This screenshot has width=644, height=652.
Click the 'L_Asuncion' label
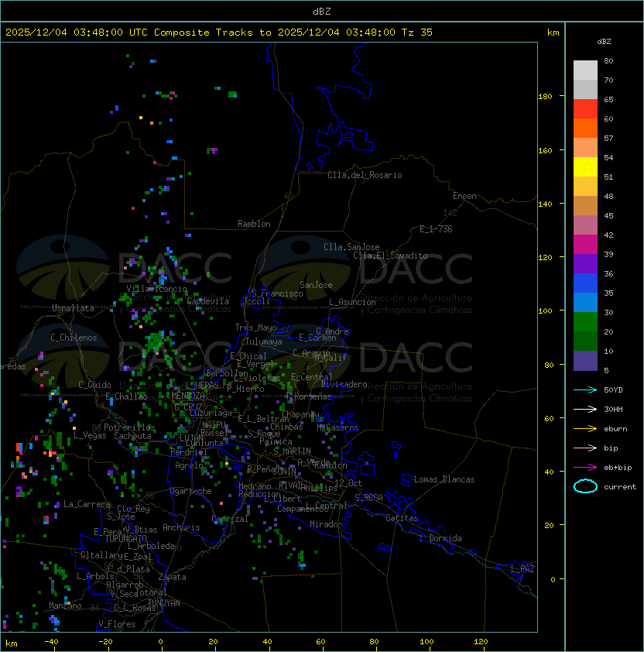click(x=352, y=302)
